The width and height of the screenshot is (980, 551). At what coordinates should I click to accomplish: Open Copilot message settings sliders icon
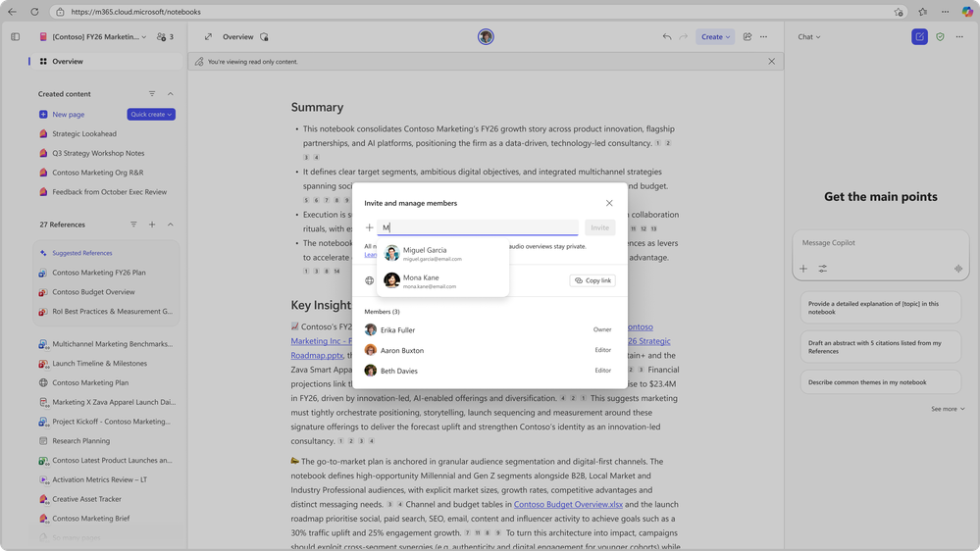[822, 269]
